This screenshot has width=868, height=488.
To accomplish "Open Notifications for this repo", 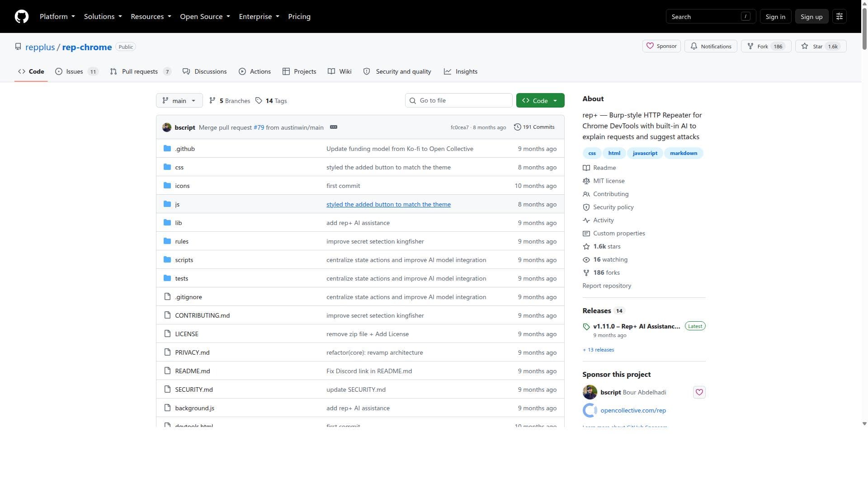I will coord(711,46).
